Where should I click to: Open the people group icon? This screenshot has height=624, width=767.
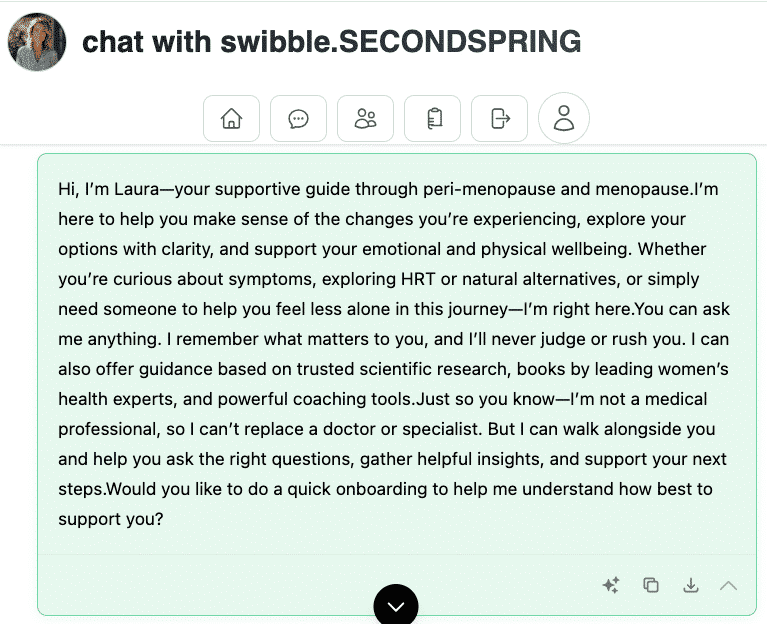click(x=365, y=119)
